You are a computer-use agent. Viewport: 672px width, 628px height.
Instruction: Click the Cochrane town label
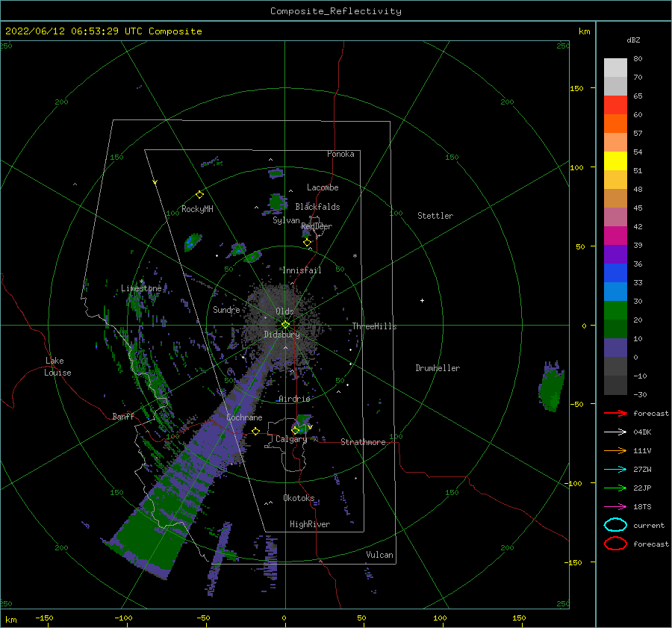coord(244,417)
